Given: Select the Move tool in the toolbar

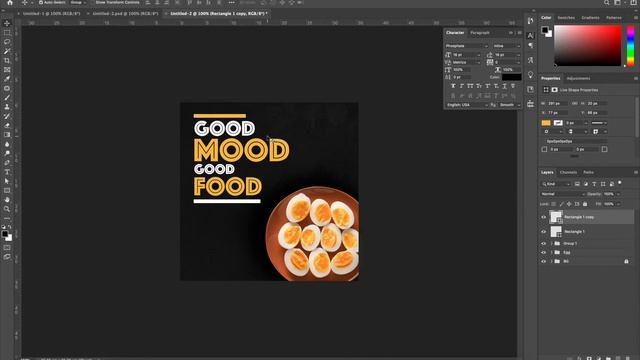Looking at the screenshot, I should pos(7,23).
